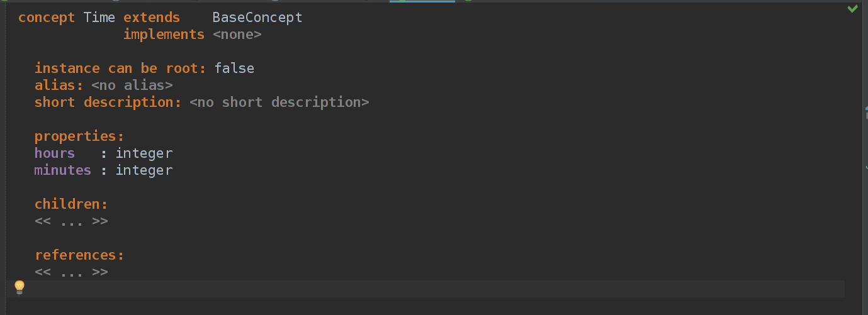
Task: Click the 'references:' section label
Action: click(x=79, y=255)
